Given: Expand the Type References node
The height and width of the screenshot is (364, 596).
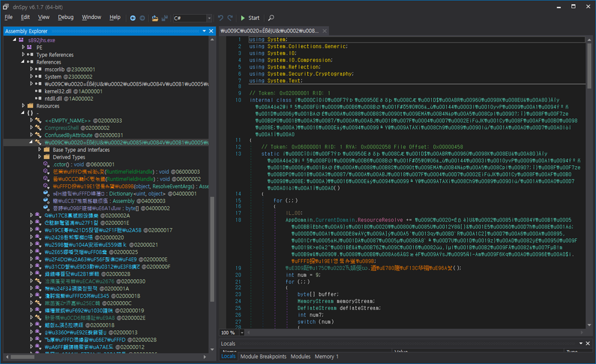Looking at the screenshot, I should [x=24, y=55].
